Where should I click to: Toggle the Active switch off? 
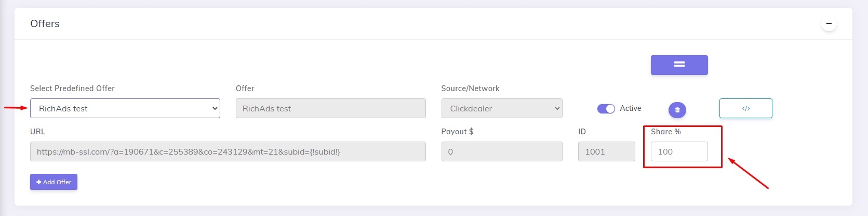[606, 108]
